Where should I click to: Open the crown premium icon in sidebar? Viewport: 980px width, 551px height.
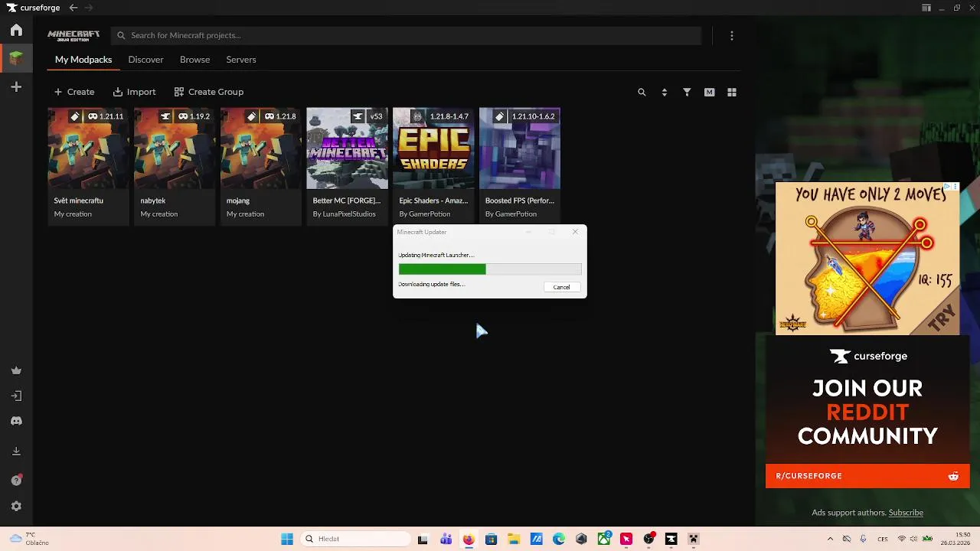(x=16, y=370)
